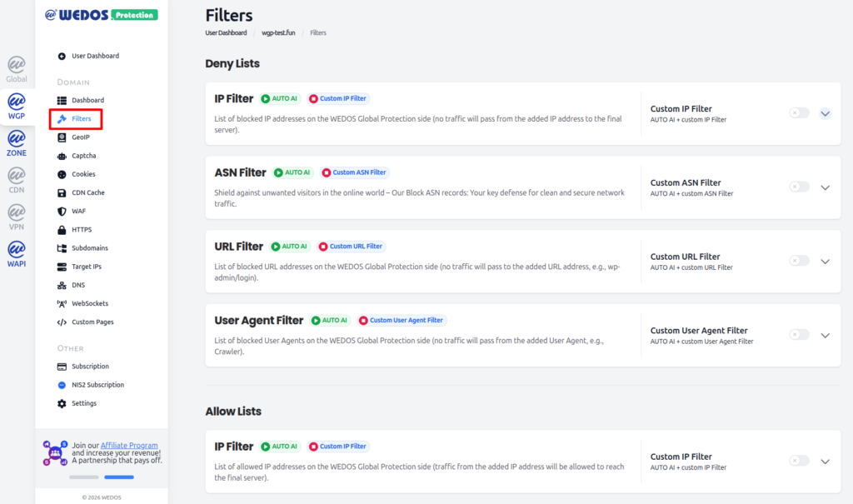Click the Custom URL Filter badge
853x504 pixels.
[352, 247]
